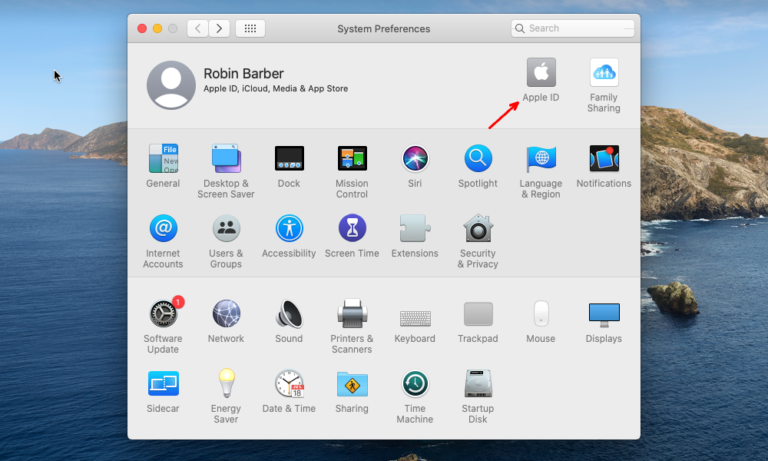Click the forward navigation arrow
The image size is (768, 461).
(219, 28)
